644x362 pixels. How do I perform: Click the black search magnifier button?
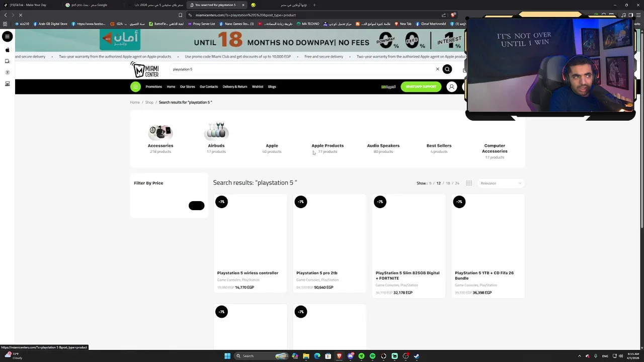pyautogui.click(x=447, y=69)
